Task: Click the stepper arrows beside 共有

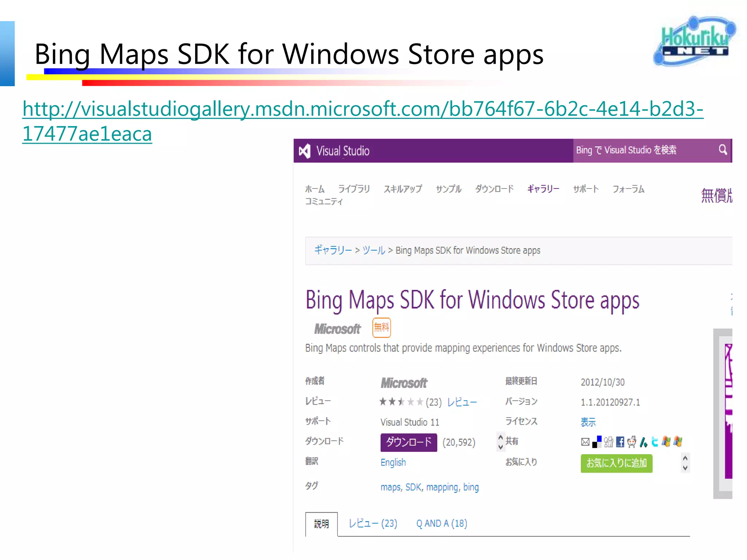Action: (x=500, y=442)
